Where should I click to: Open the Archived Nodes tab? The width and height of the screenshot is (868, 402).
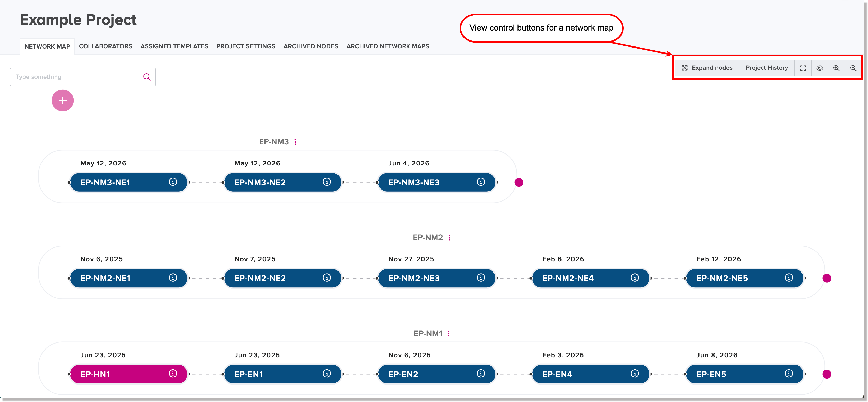(311, 46)
